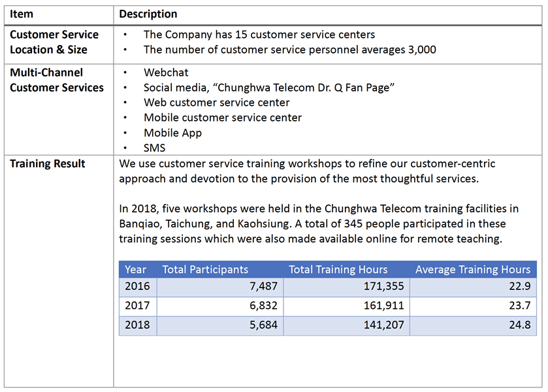Click the 'Average Training Hours' table header
Viewport: 548px width, 392px height.
(473, 269)
